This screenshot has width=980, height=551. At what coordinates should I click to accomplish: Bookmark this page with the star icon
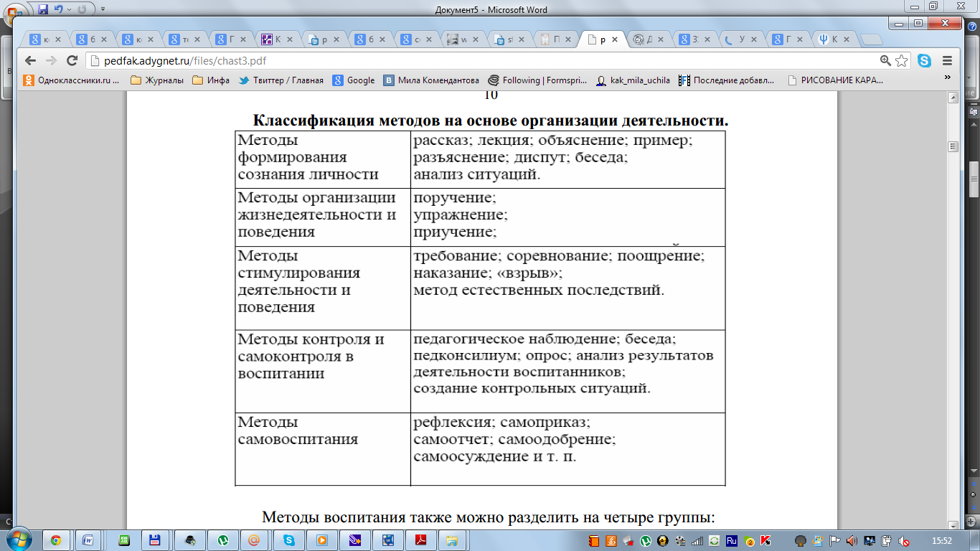point(901,61)
